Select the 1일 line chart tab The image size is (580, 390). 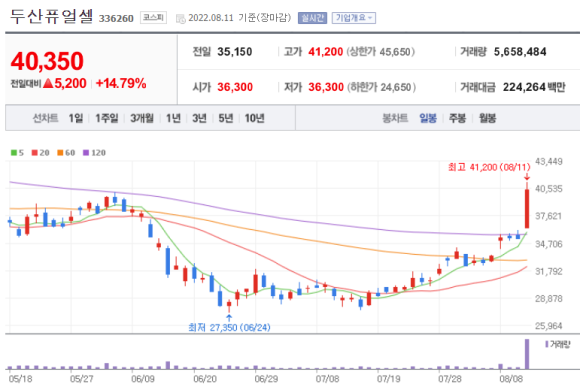tap(76, 118)
